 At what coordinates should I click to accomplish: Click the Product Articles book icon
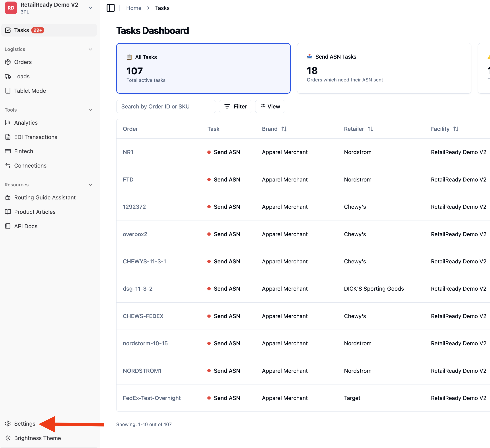pos(8,212)
